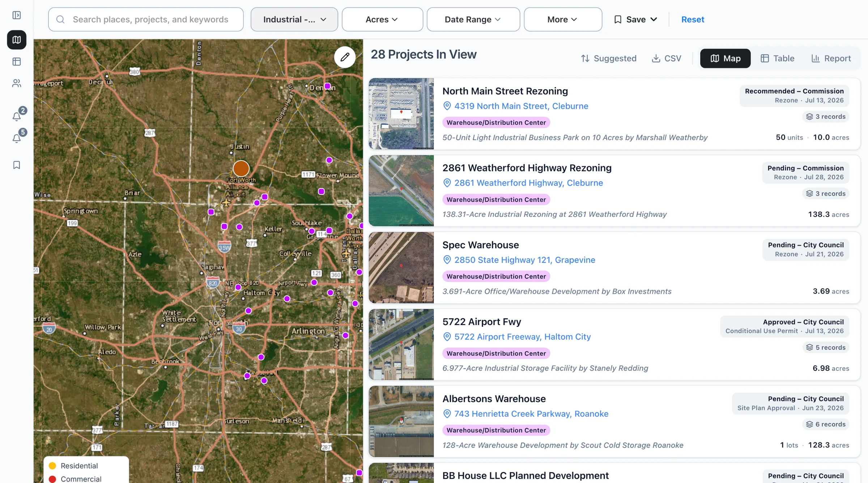Viewport: 868px width, 483px height.
Task: Open 4319 North Main Street, Cleburne address link
Action: (x=521, y=106)
